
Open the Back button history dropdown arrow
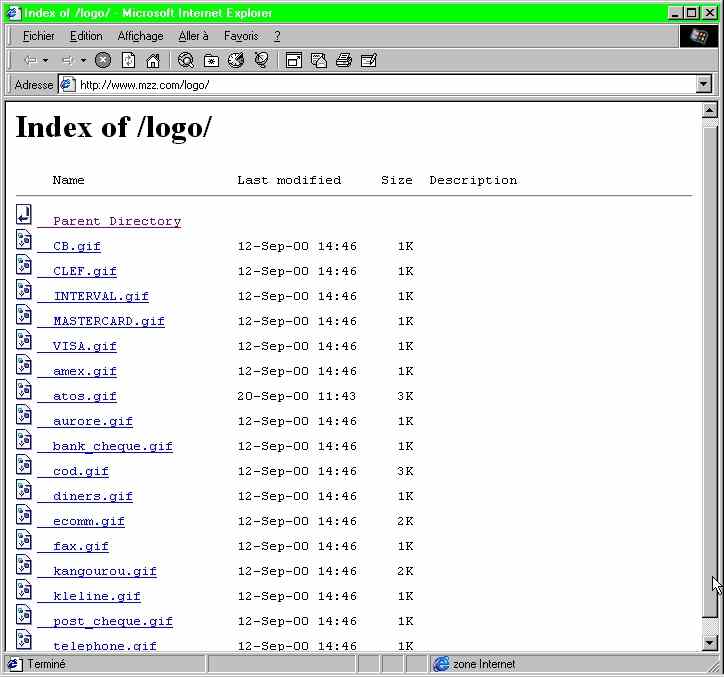tap(45, 60)
